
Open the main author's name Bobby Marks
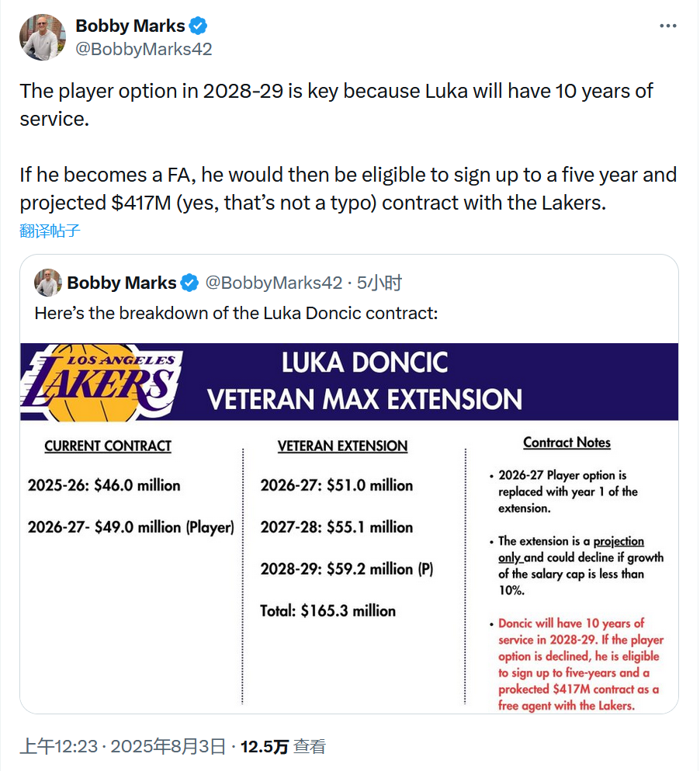(x=130, y=26)
